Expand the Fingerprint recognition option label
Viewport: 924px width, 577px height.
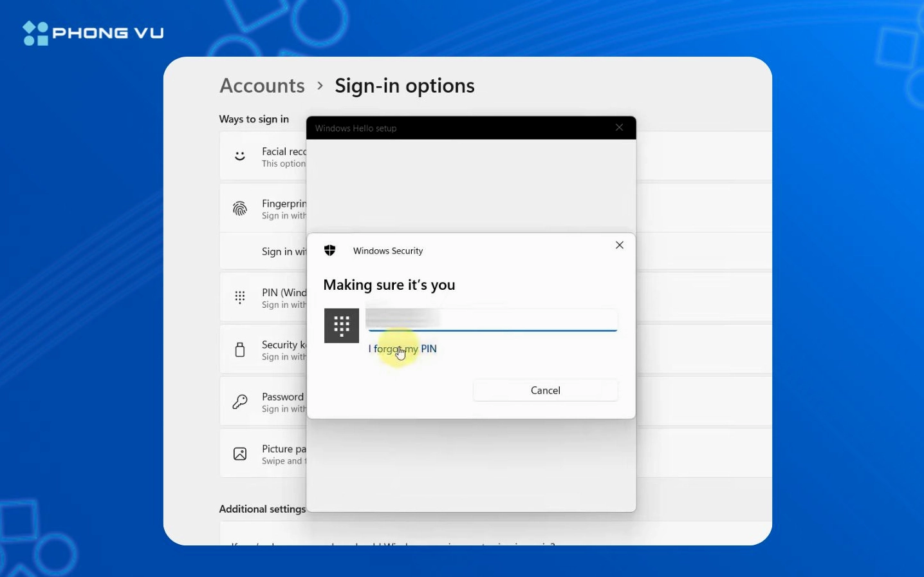point(284,204)
